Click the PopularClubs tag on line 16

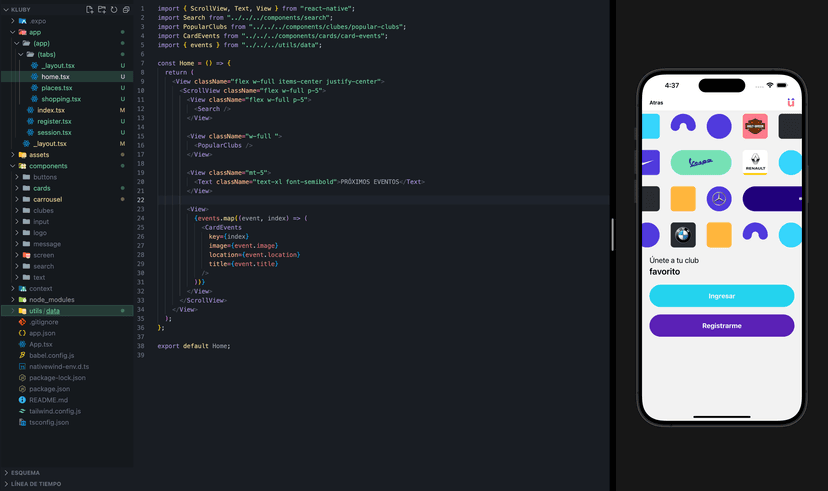point(219,145)
